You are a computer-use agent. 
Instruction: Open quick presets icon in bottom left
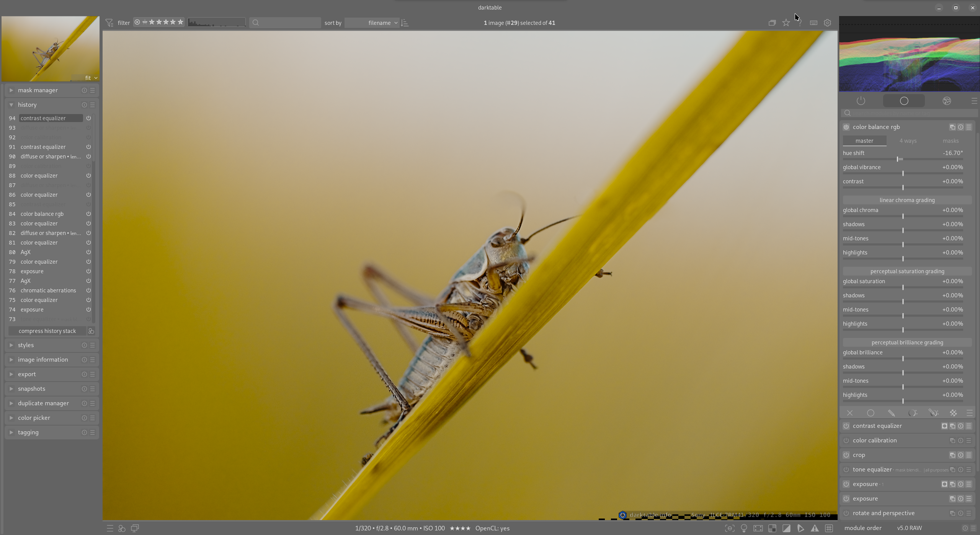point(110,528)
